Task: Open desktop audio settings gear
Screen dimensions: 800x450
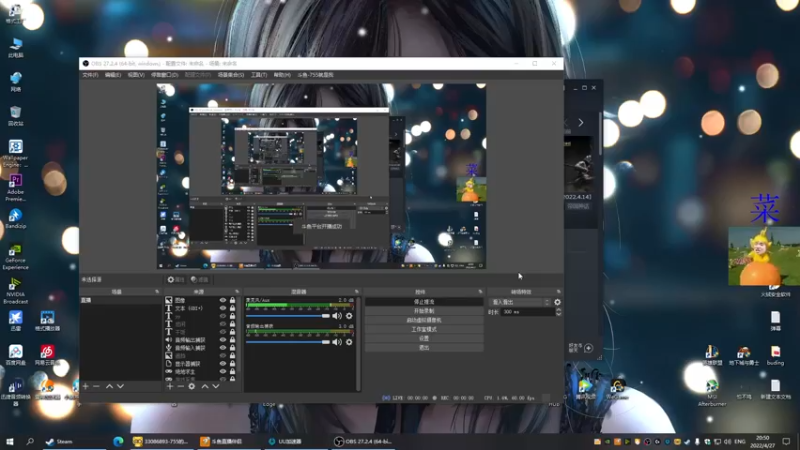Action: (349, 342)
